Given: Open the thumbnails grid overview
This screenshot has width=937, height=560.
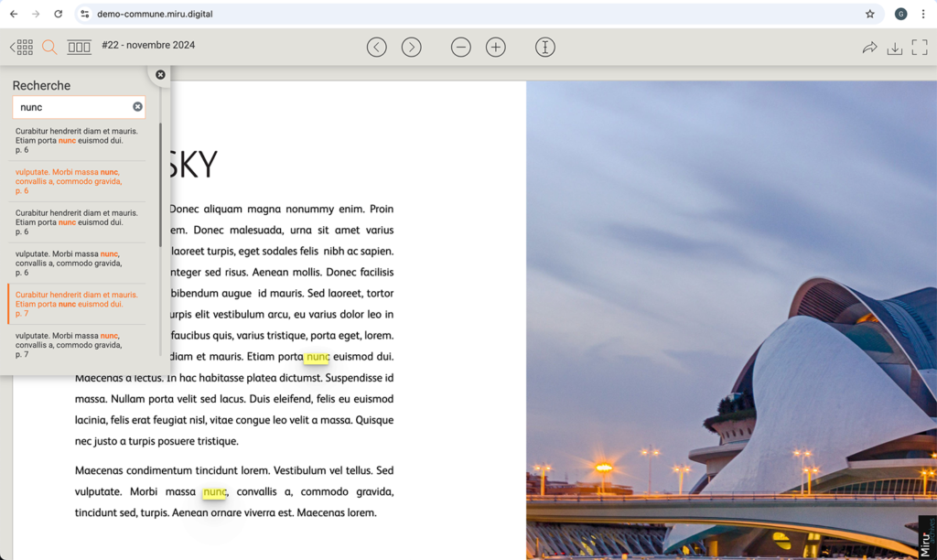Looking at the screenshot, I should 22,48.
